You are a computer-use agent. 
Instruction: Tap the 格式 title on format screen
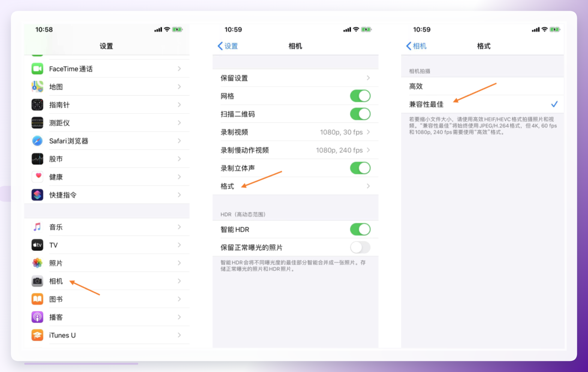coord(484,46)
